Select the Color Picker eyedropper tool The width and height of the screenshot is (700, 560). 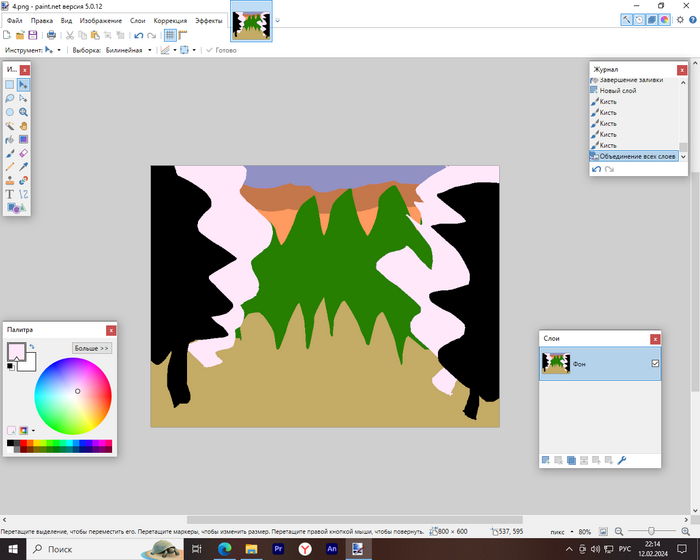click(23, 167)
